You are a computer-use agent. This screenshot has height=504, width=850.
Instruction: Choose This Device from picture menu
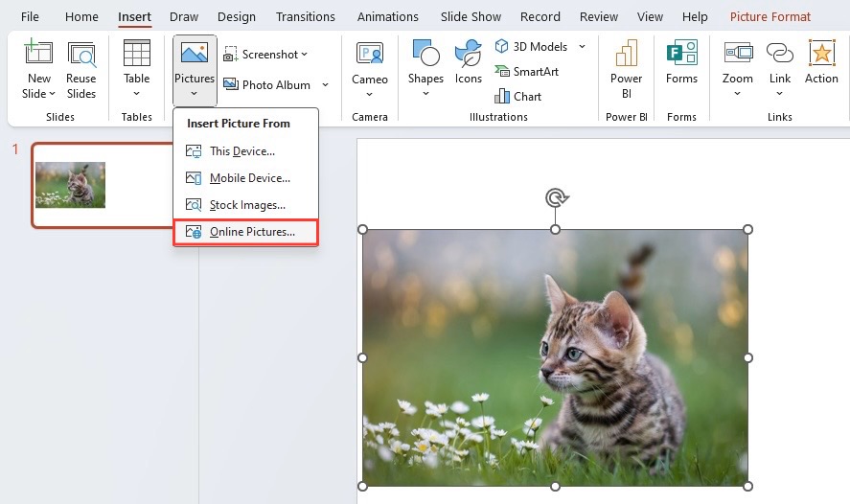[245, 151]
